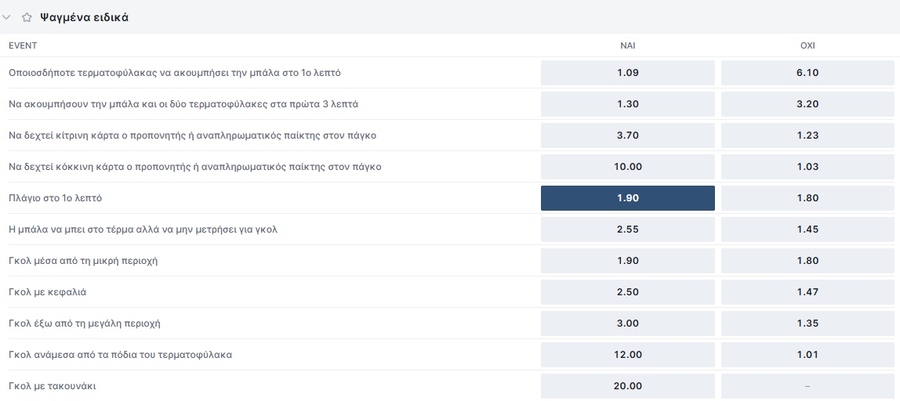
Task: Favorite Ψαγμένα ειδικά with the star icon
Action: coord(27,17)
